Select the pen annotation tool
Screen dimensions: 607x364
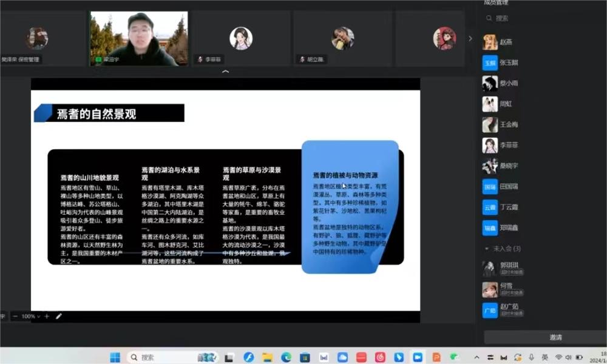point(59,316)
